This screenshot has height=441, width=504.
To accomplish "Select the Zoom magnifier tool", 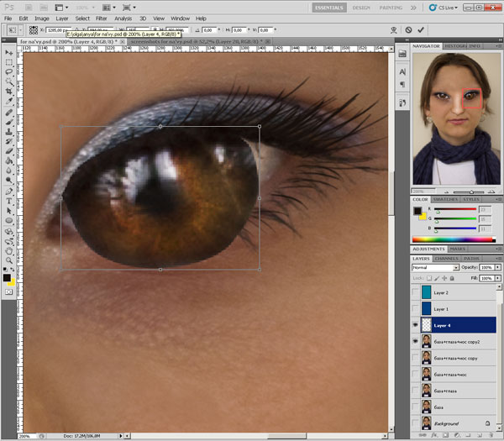I will (8, 260).
